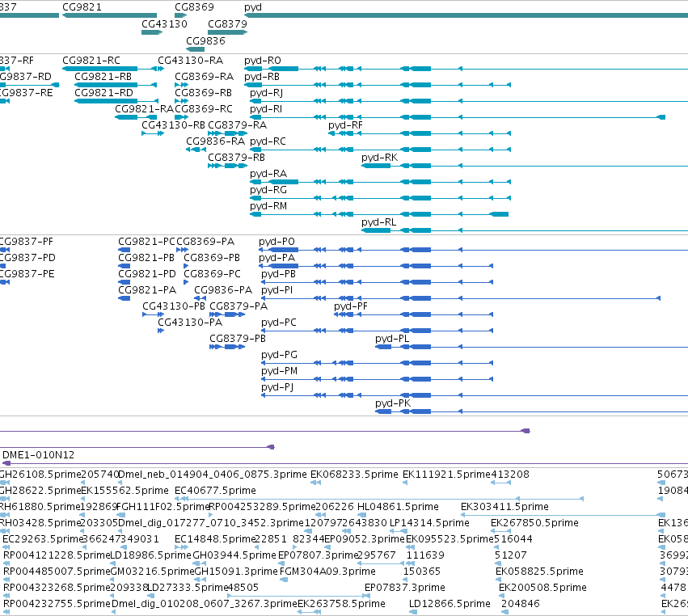Click protein label pyd-PF
Screen dimensions: 688x616
(x=351, y=306)
